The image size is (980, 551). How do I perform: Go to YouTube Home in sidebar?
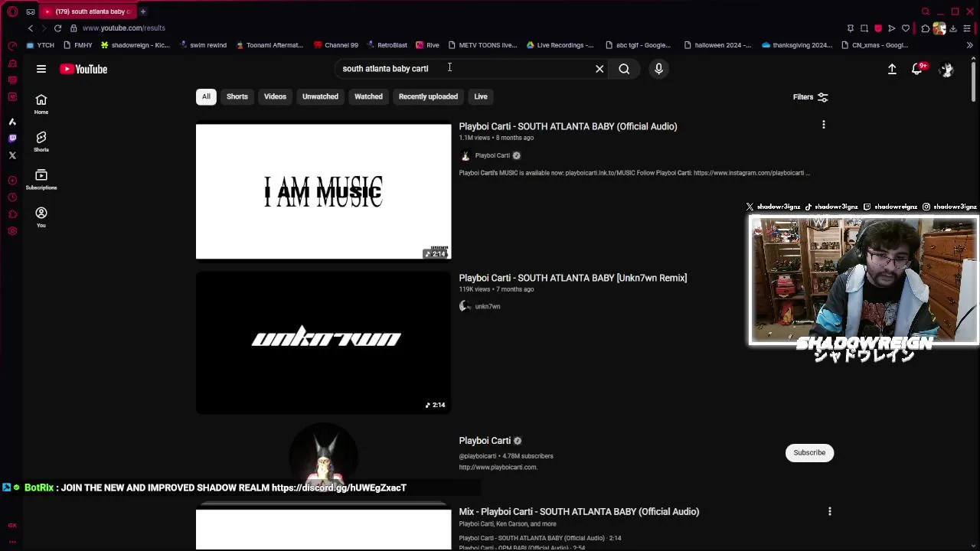click(x=41, y=104)
